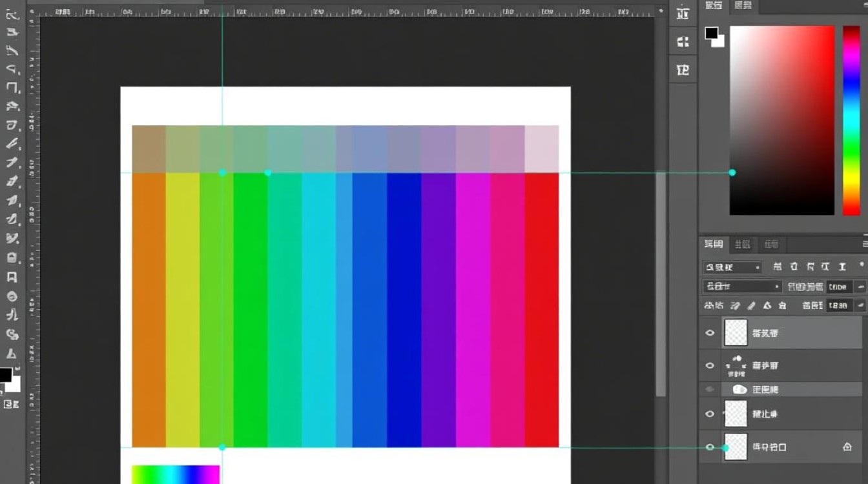Click the lock-pixels brush icon in the layer lock row
This screenshot has height=484, width=868.
click(751, 305)
